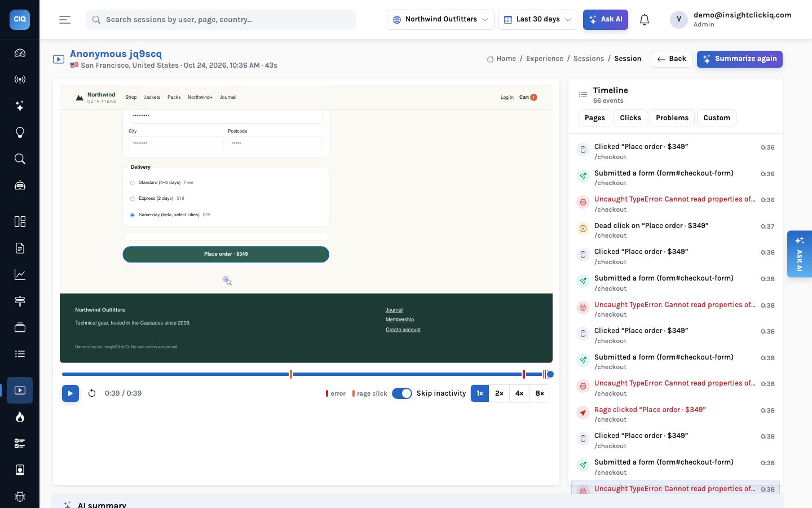Open the contact card icon in sidebar
This screenshot has height=508, width=812.
(20, 470)
